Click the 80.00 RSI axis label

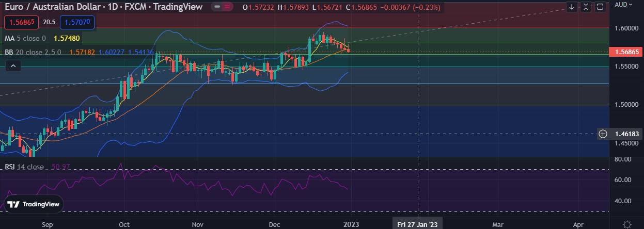tap(623, 159)
